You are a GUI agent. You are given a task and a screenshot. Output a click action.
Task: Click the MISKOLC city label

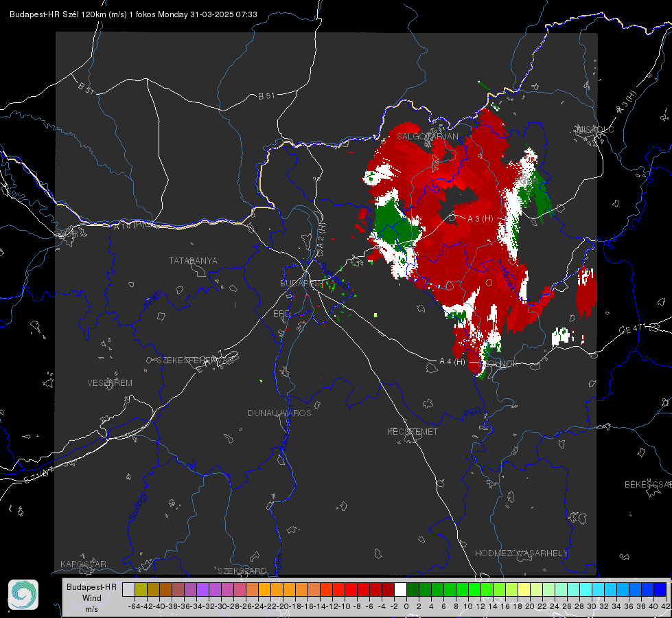click(x=595, y=129)
